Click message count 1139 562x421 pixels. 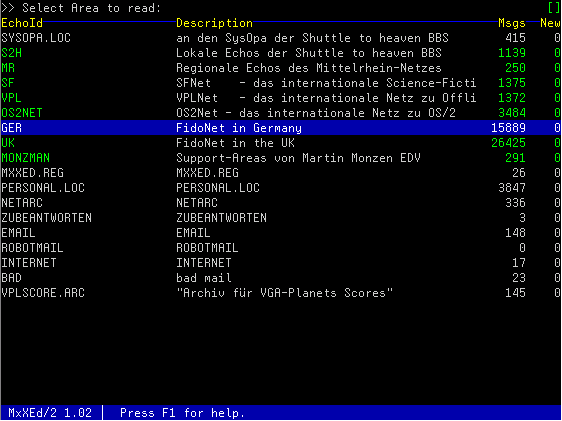click(512, 53)
